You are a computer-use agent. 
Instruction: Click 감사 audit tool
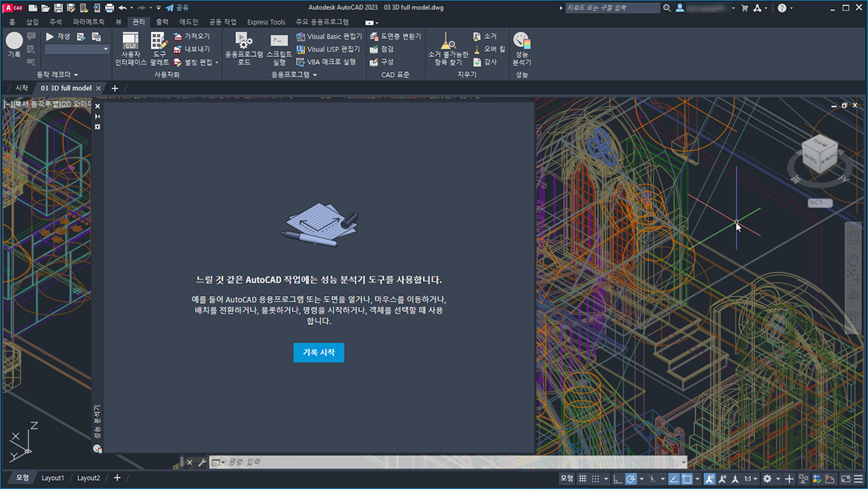tap(485, 62)
